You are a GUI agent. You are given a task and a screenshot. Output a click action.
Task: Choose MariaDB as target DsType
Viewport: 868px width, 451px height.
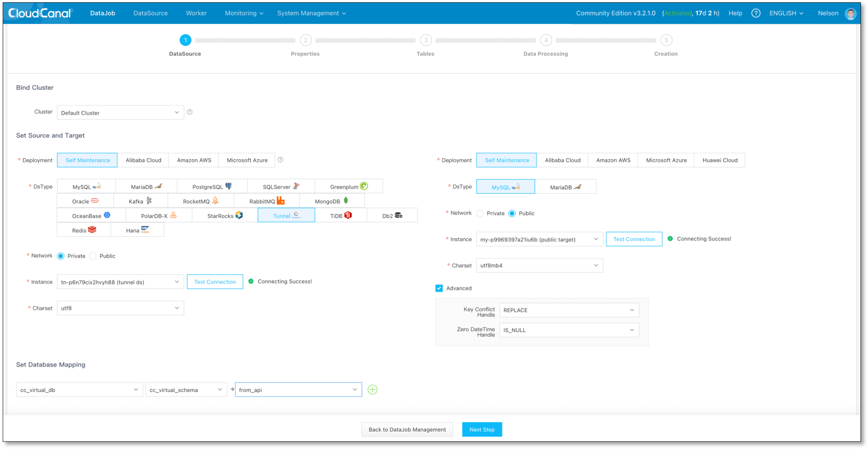[565, 187]
